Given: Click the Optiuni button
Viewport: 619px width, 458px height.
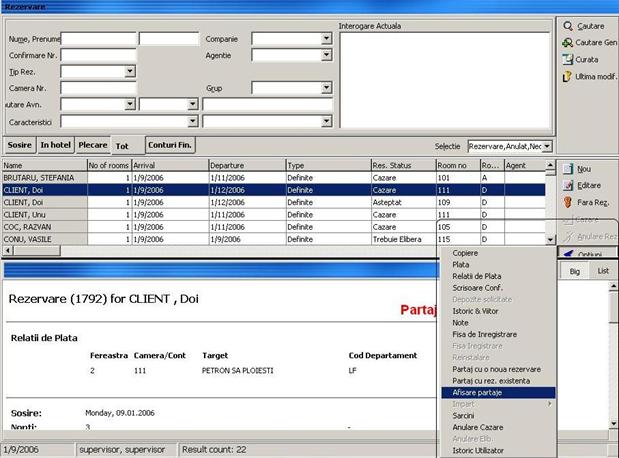Looking at the screenshot, I should (587, 253).
